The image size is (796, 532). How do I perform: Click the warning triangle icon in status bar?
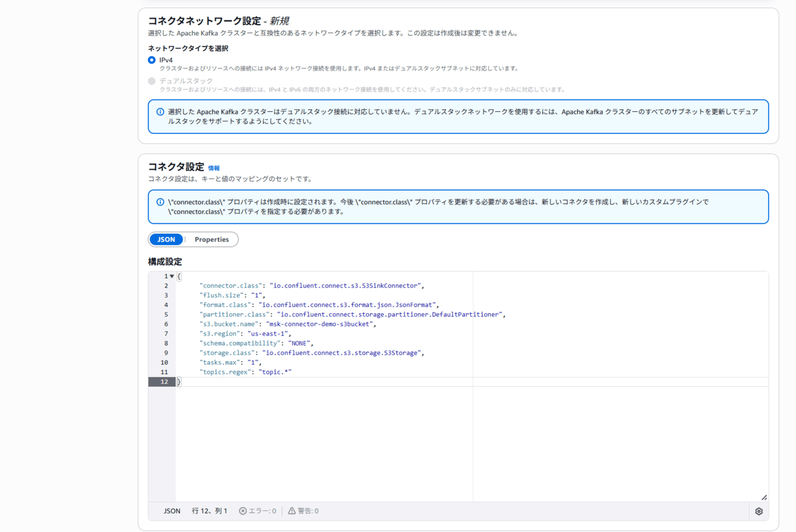[292, 511]
